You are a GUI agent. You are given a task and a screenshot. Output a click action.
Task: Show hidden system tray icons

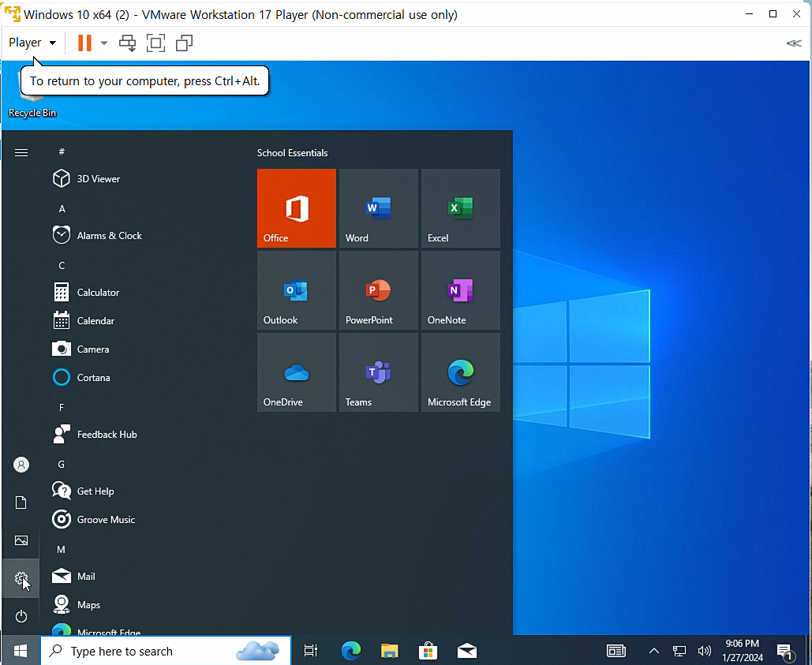654,651
